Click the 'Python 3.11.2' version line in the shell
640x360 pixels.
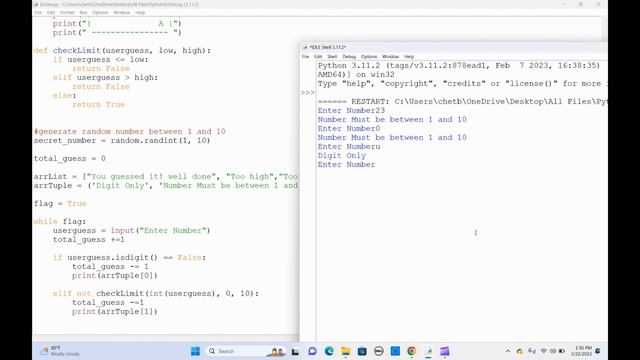459,66
